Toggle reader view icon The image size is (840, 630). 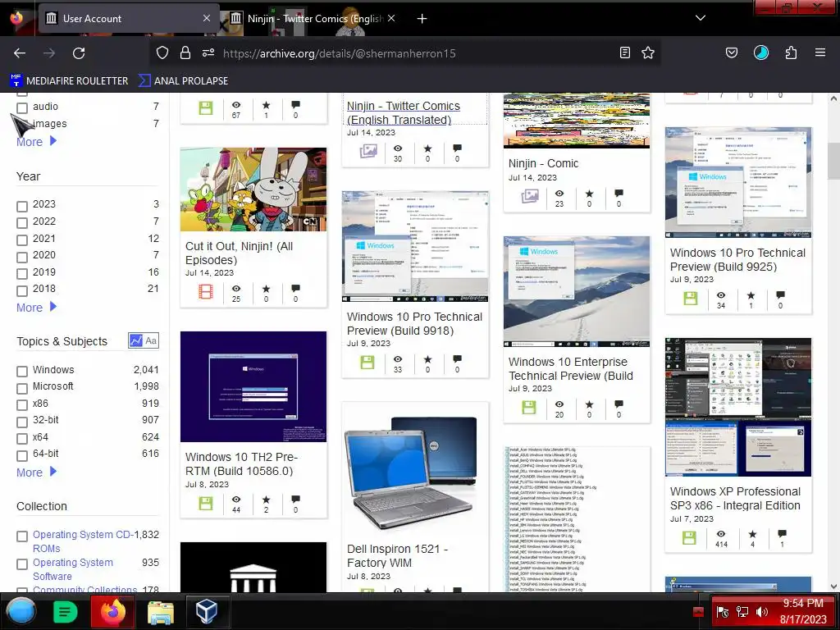pos(624,52)
